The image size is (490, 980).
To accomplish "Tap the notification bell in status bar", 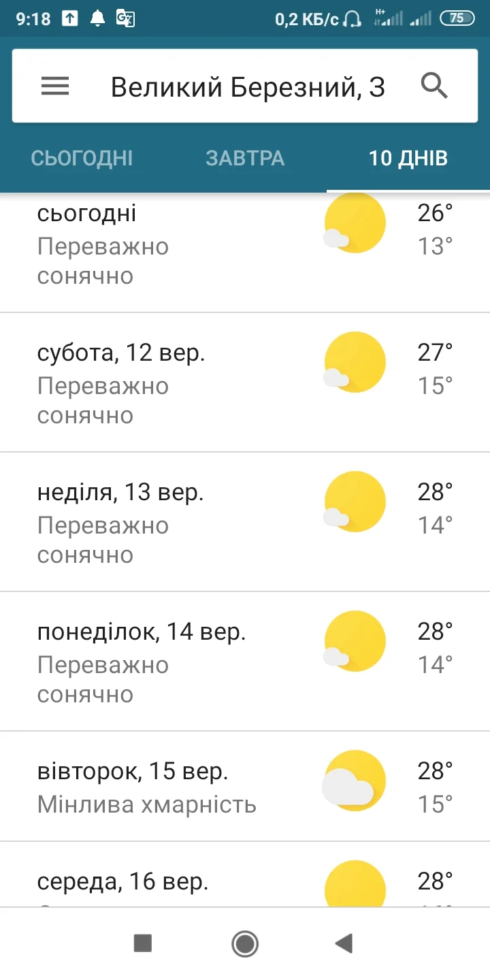I will [x=97, y=18].
